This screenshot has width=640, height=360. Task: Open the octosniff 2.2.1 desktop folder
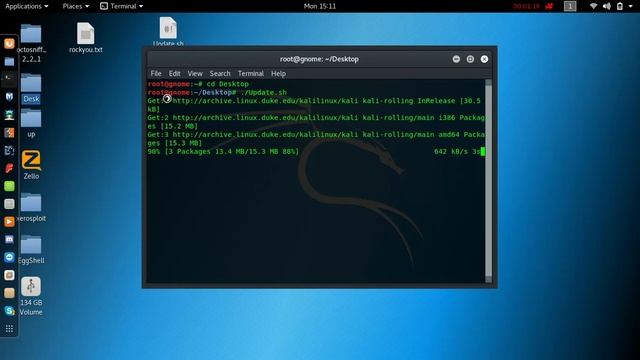pos(31,43)
